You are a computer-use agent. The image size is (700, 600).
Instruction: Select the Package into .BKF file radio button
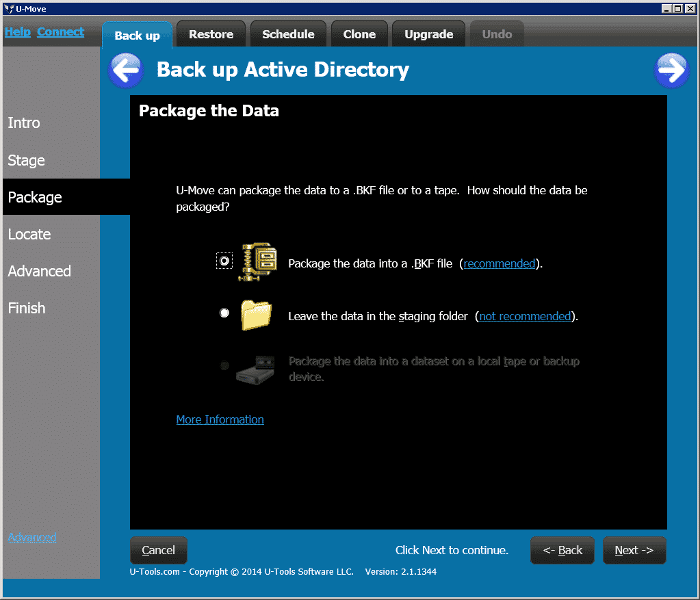point(224,261)
